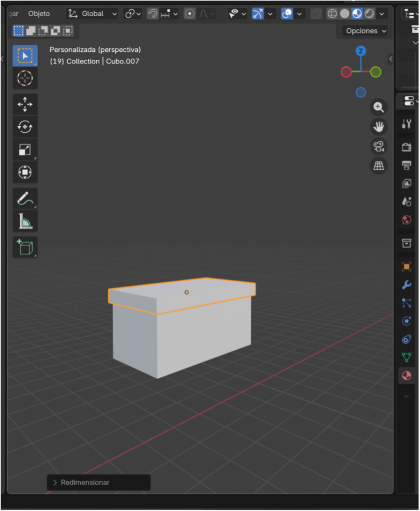Switch viewport to wireframe shading mode
Viewport: 420px width, 511px height.
tap(332, 13)
